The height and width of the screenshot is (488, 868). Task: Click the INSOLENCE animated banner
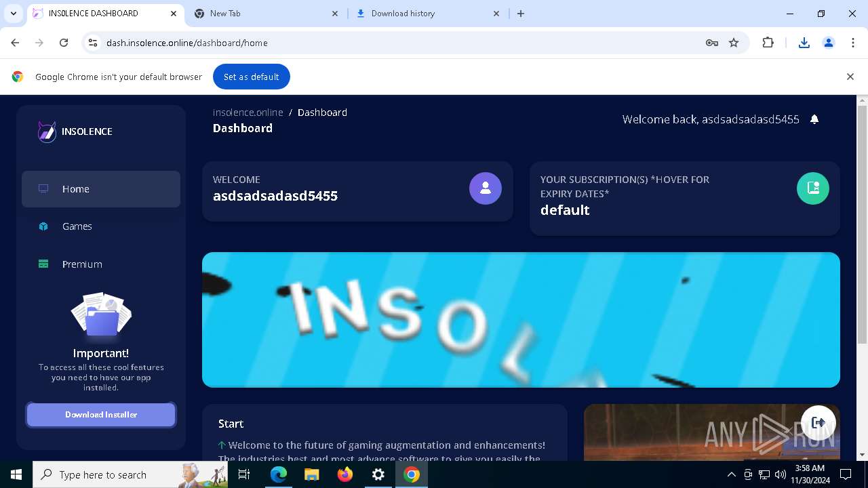(521, 320)
